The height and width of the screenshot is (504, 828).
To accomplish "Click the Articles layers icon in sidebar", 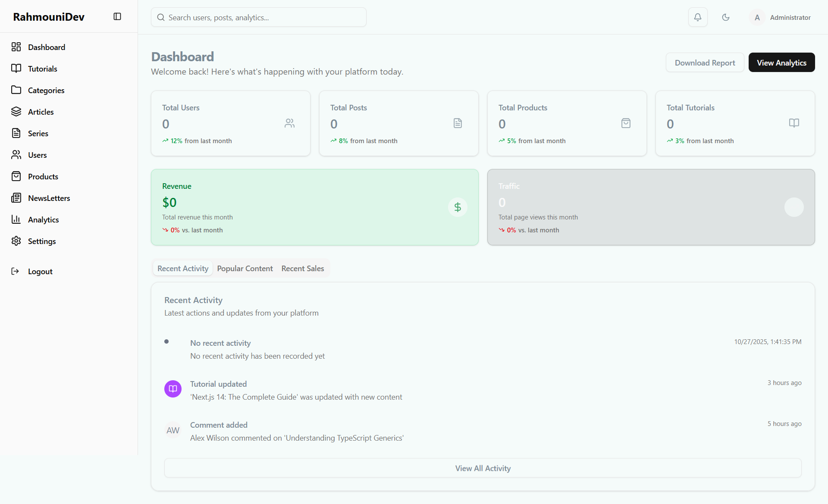I will pos(16,112).
